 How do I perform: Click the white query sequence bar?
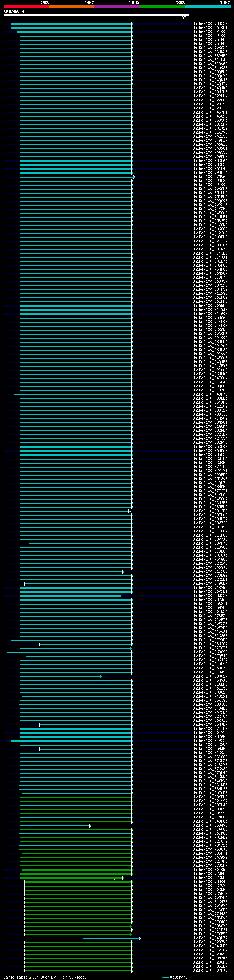(x=96, y=15)
